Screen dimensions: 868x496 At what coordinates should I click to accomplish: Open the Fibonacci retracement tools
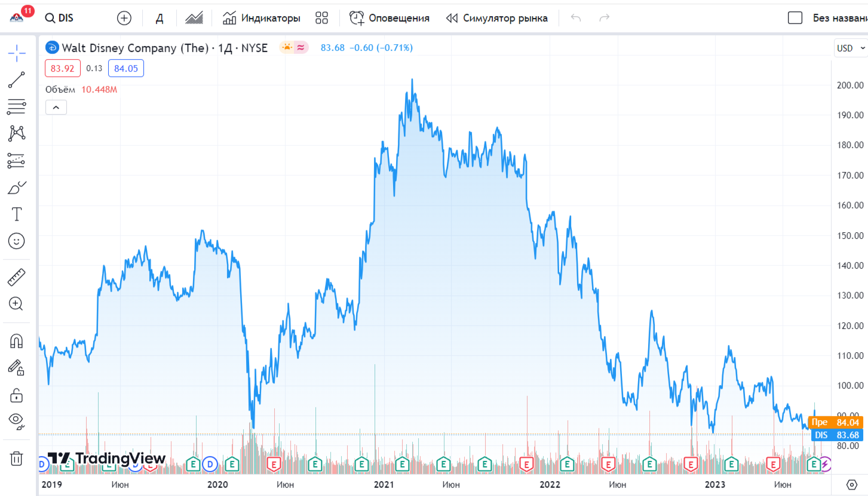pos(17,107)
